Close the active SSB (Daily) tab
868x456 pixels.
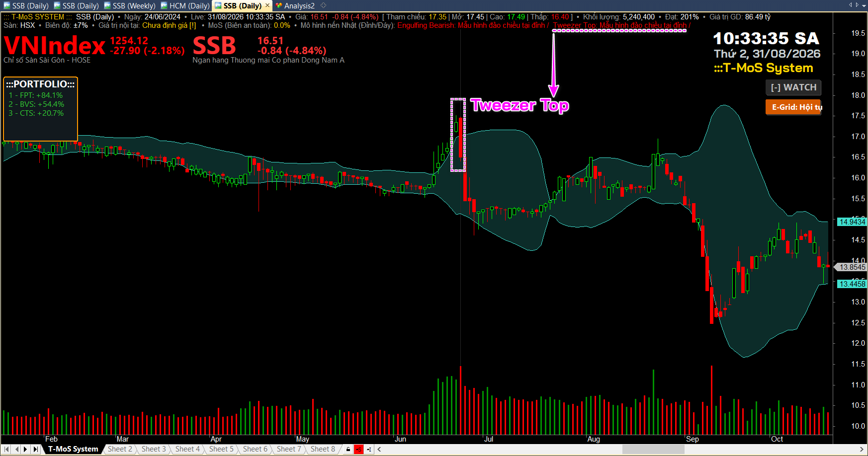point(267,5)
